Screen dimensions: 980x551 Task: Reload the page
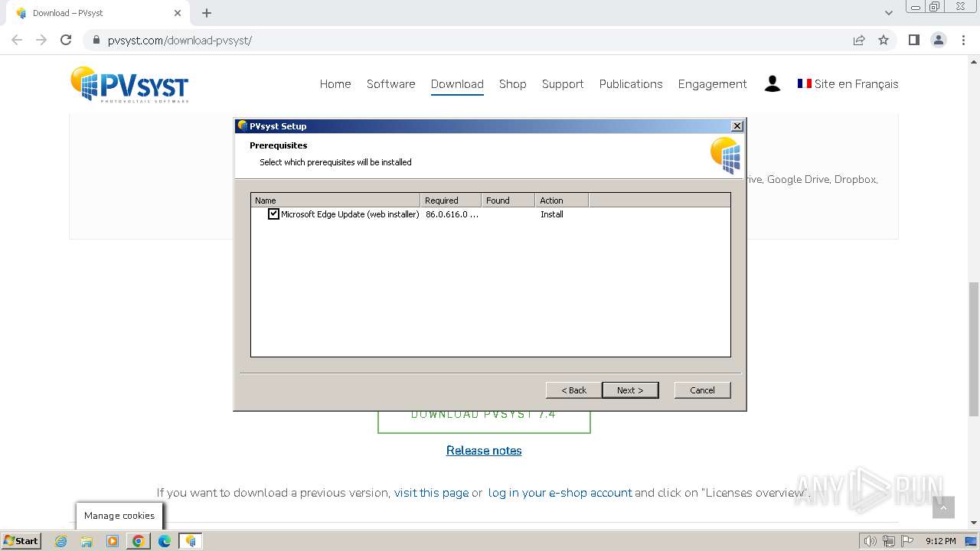pos(66,40)
